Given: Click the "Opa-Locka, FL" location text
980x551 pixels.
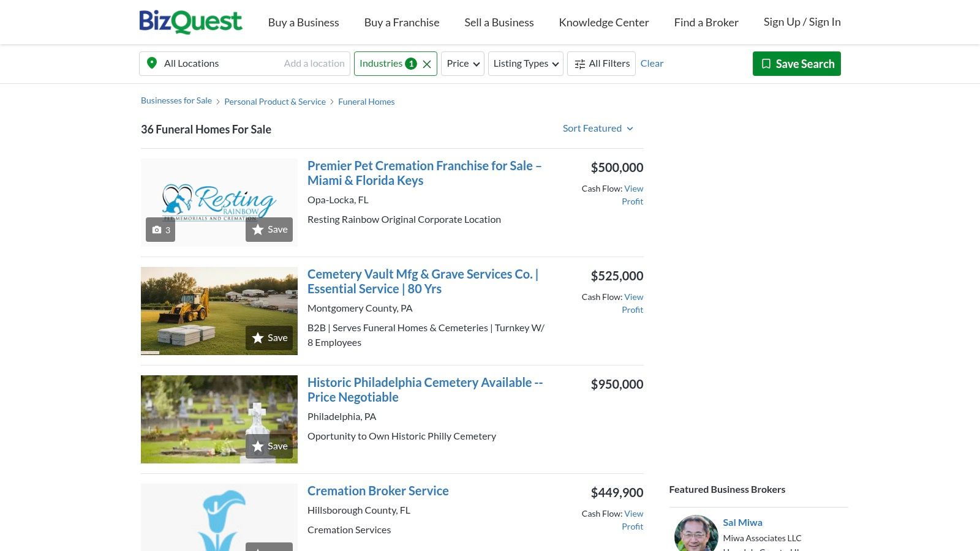Looking at the screenshot, I should coord(338,200).
